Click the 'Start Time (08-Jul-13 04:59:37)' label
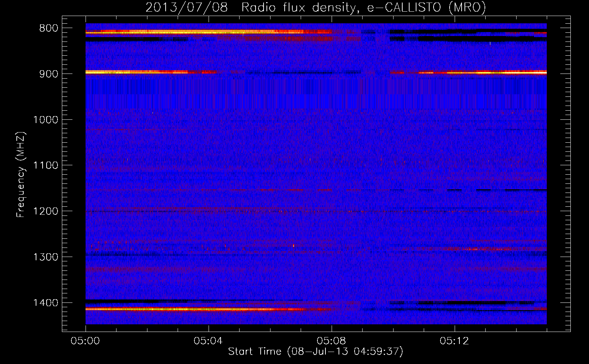589x364 pixels. tap(316, 352)
